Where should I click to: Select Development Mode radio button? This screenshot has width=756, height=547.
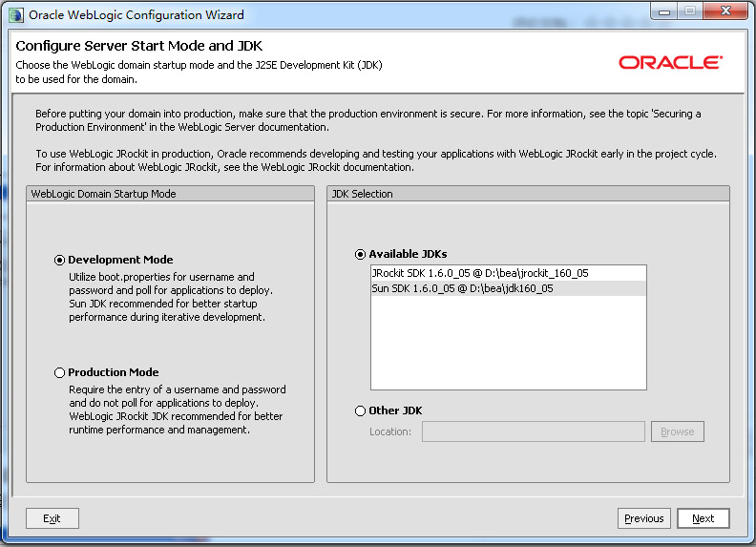(59, 260)
